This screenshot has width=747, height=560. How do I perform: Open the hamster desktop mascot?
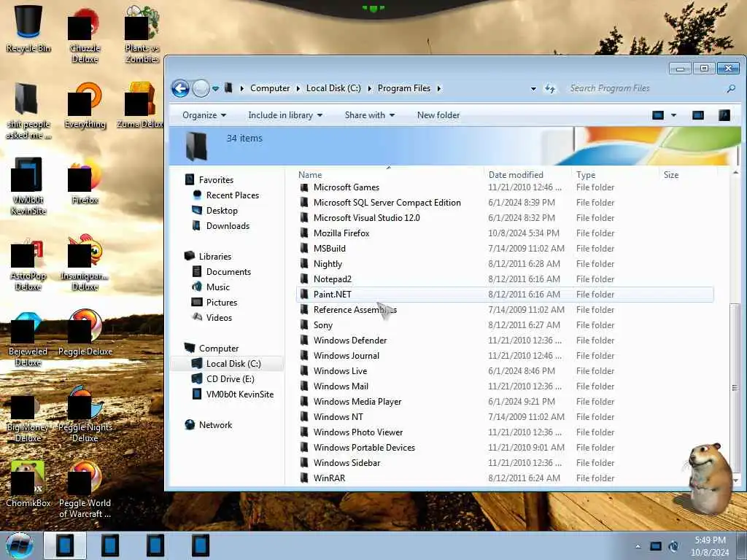[x=709, y=478]
